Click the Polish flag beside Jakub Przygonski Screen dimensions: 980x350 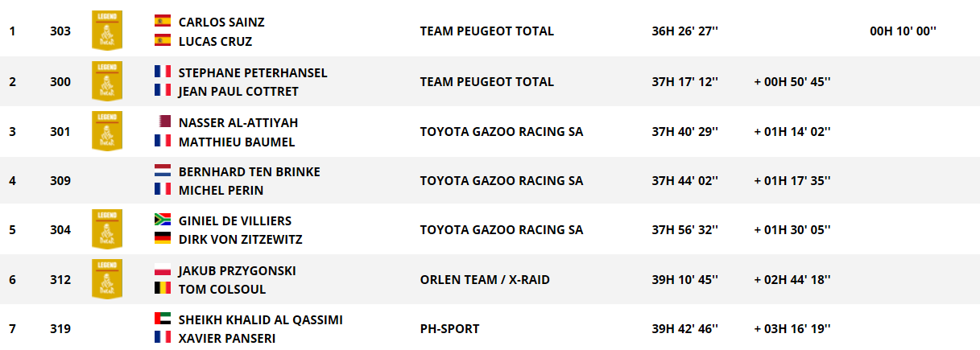click(163, 270)
